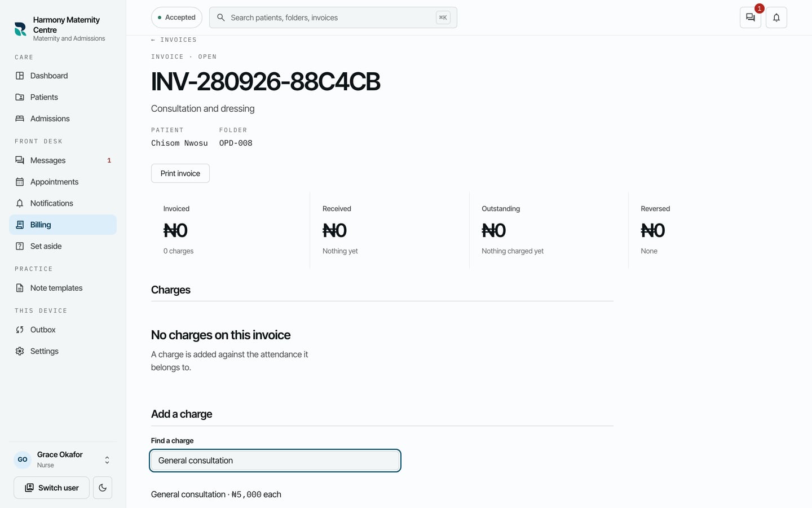The image size is (812, 508).
Task: Click the Billing receipt icon
Action: coord(20,225)
